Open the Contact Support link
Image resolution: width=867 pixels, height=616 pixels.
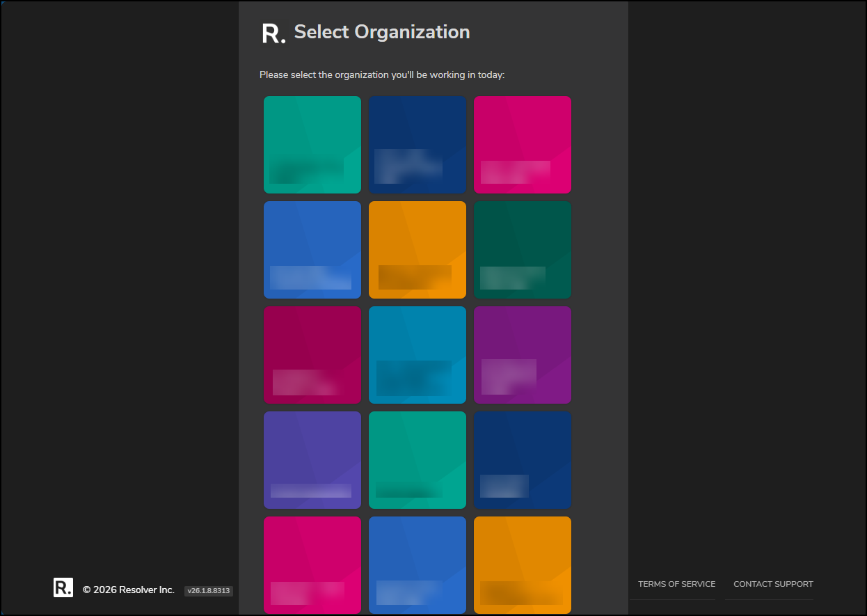pyautogui.click(x=773, y=584)
